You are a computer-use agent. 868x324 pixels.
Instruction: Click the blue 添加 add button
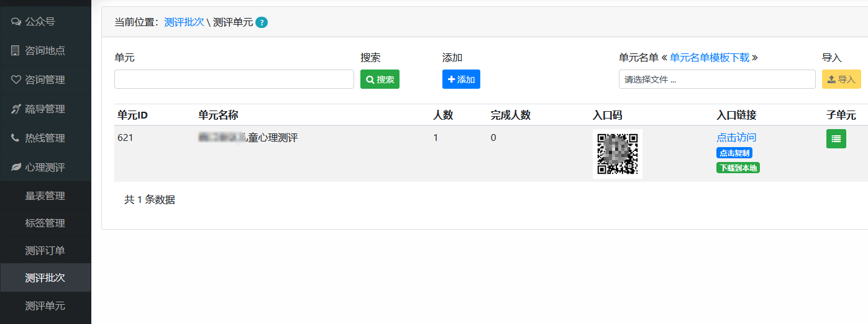[461, 79]
